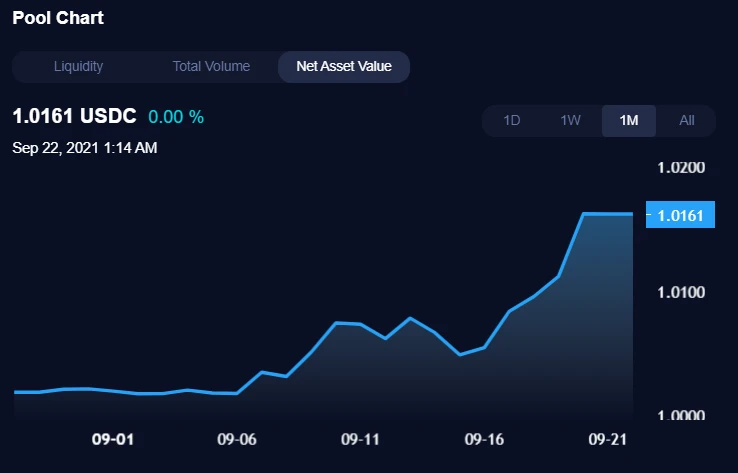The height and width of the screenshot is (473, 738).
Task: Click the 09-21 date axis label
Action: click(608, 440)
